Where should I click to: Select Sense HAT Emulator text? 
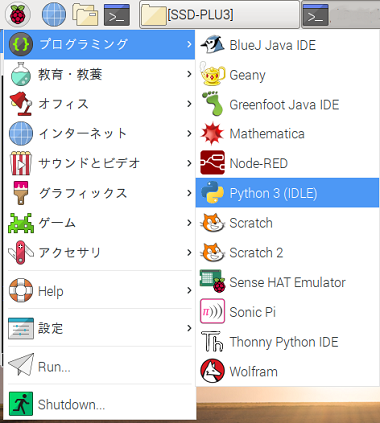(x=287, y=282)
